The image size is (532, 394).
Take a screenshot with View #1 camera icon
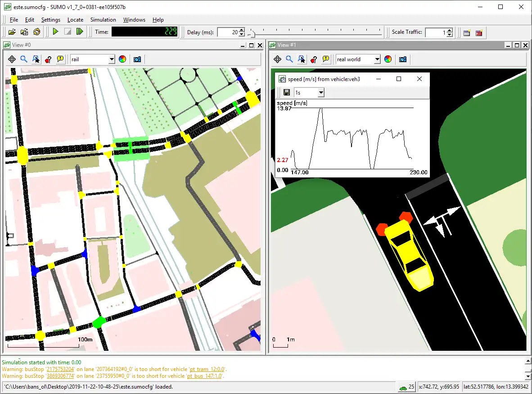[403, 59]
